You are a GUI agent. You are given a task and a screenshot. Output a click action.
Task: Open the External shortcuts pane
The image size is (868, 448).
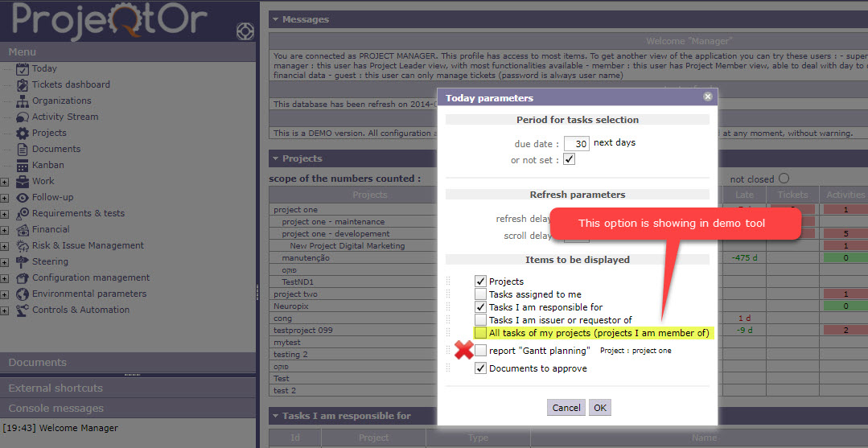point(56,388)
